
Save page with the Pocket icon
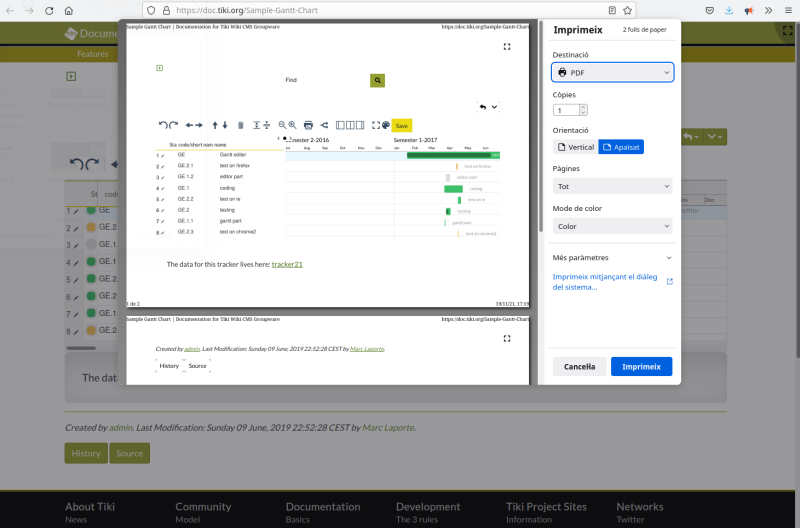[x=710, y=10]
